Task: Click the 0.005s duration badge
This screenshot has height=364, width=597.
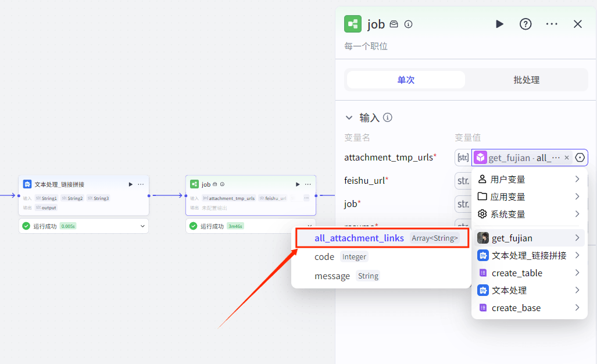Action: pos(68,226)
